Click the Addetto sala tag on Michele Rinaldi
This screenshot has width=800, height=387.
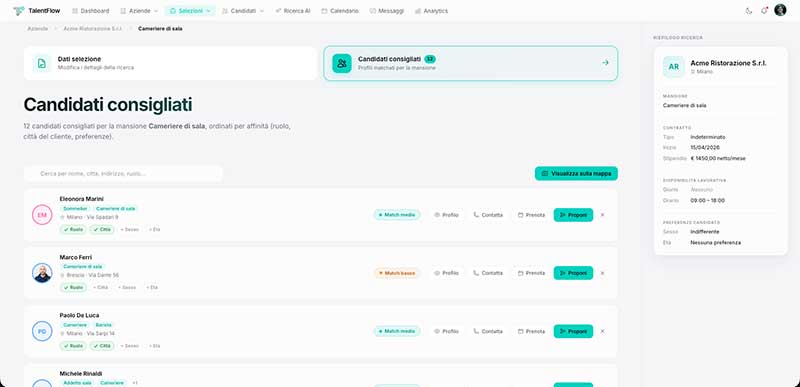[x=77, y=383]
